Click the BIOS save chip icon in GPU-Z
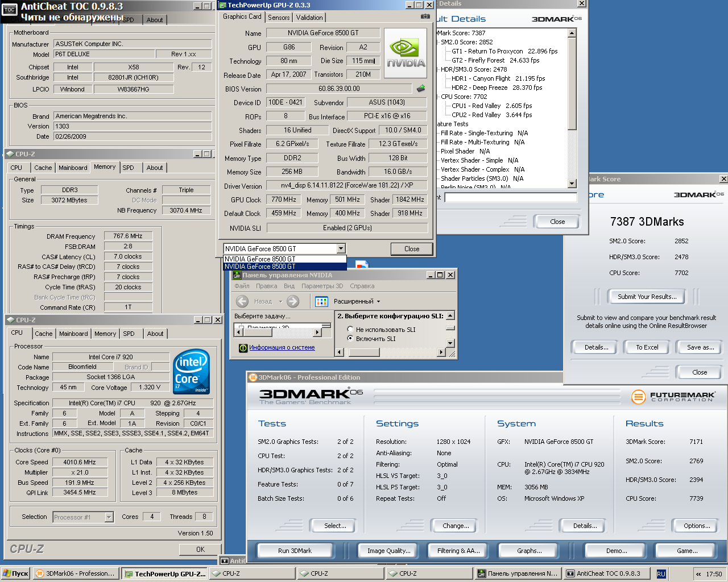Viewport: 728px width, 582px height. pos(421,89)
